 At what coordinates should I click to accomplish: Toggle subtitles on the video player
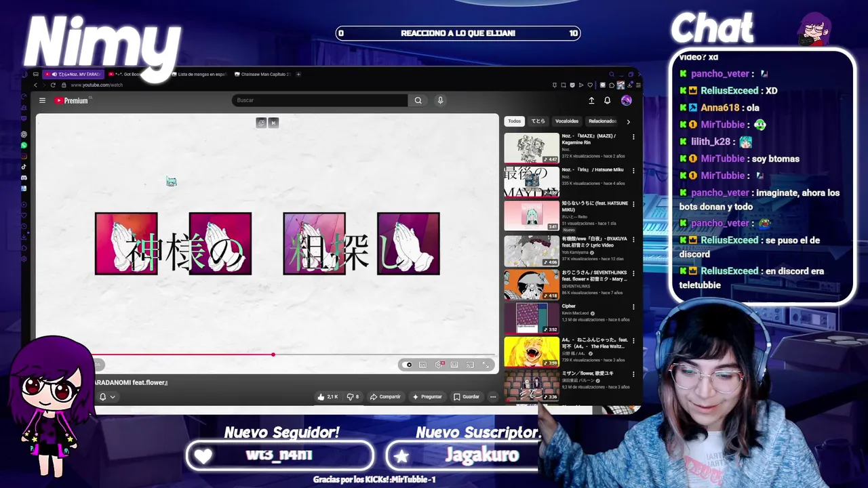click(422, 365)
